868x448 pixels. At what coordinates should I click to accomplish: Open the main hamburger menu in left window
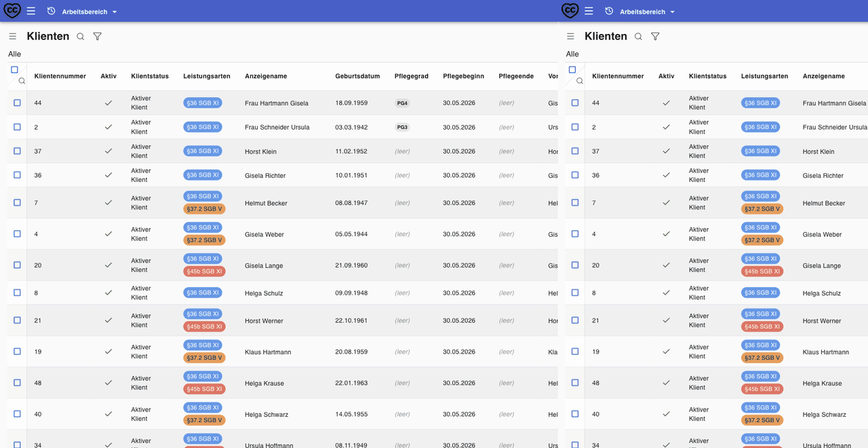point(31,12)
